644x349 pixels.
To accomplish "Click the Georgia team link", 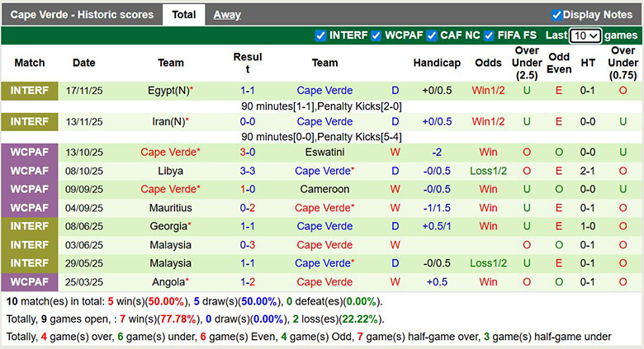I will (x=168, y=226).
